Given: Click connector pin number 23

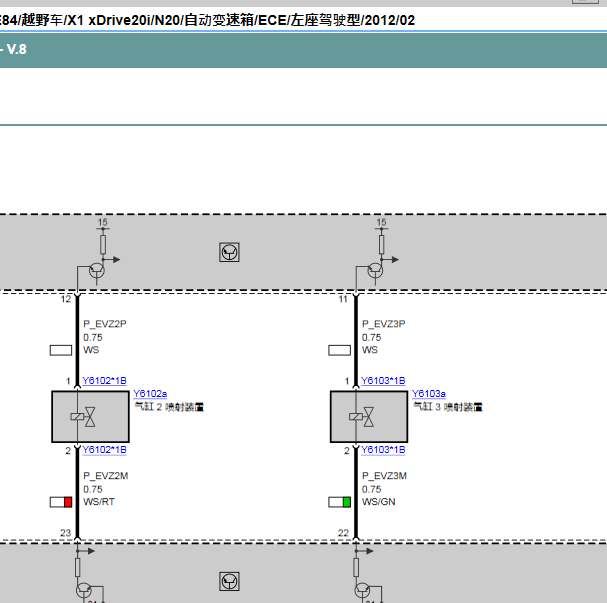Looking at the screenshot, I should [x=65, y=533].
